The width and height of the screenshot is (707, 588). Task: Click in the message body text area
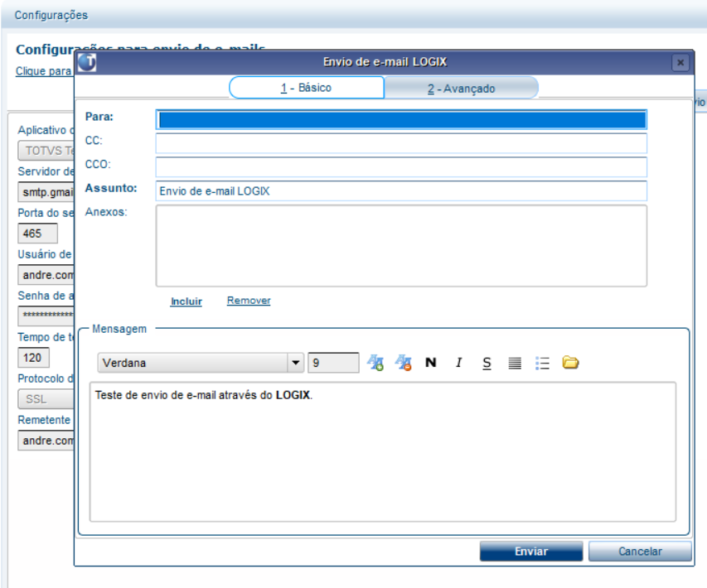point(383,452)
